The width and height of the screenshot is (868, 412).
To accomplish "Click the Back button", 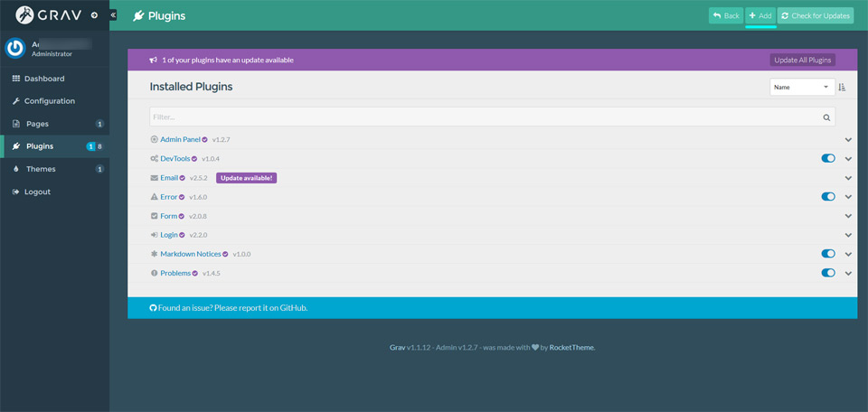I will click(x=726, y=15).
